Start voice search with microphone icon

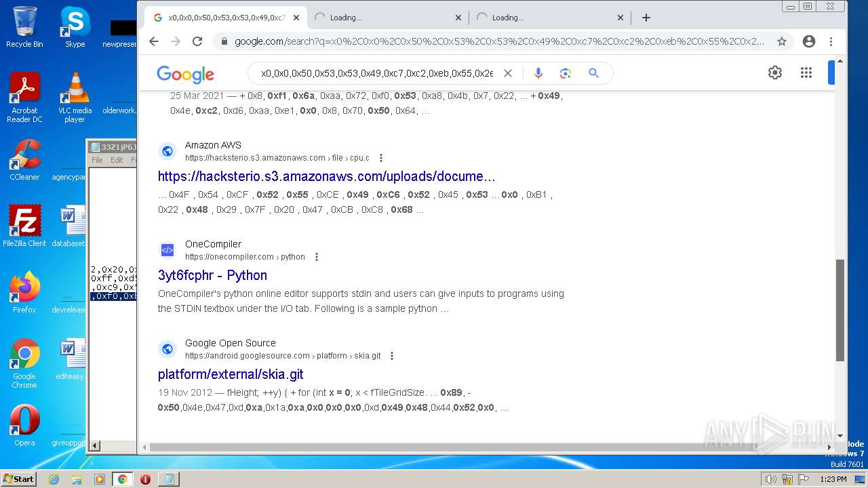pyautogui.click(x=538, y=73)
